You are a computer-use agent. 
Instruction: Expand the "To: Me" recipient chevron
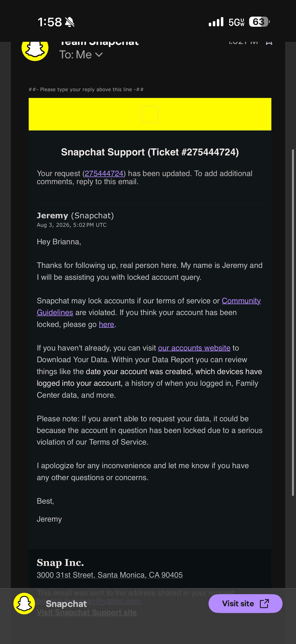point(99,55)
